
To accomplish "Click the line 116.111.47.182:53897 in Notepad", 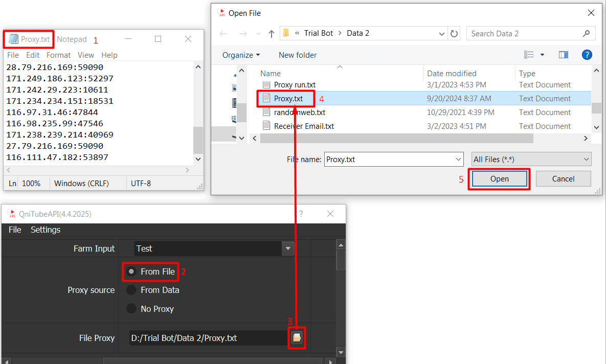I will [57, 157].
